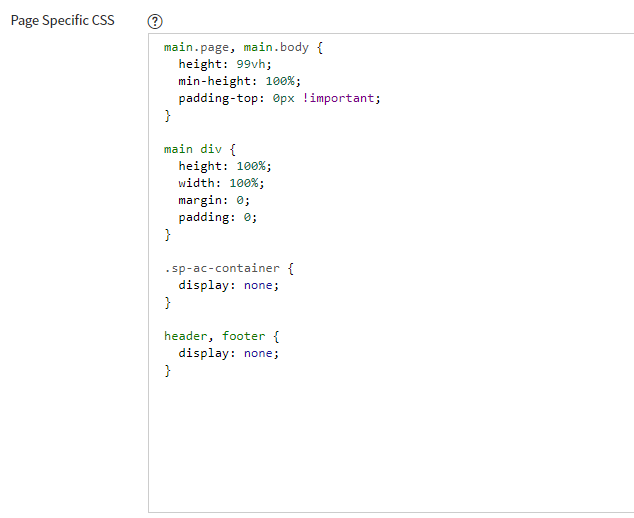This screenshot has height=518, width=634.
Task: Click display: none under .sp-ac-container
Action: (228, 285)
